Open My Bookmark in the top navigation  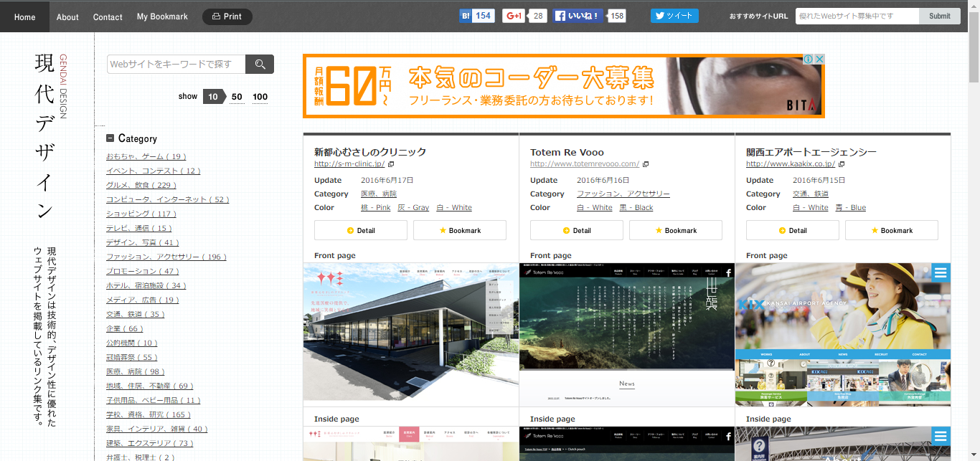click(162, 16)
